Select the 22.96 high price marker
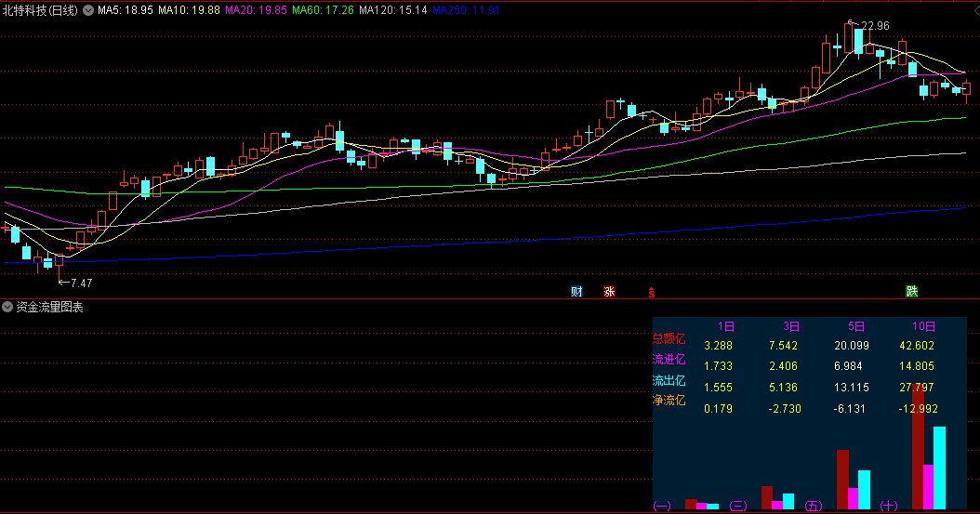 pos(874,26)
